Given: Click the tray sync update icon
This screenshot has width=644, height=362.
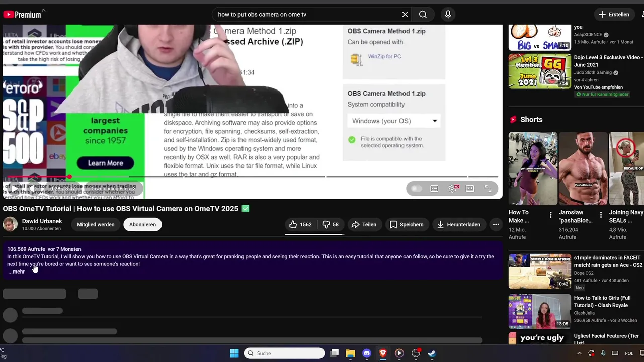Looking at the screenshot, I should pyautogui.click(x=591, y=353).
